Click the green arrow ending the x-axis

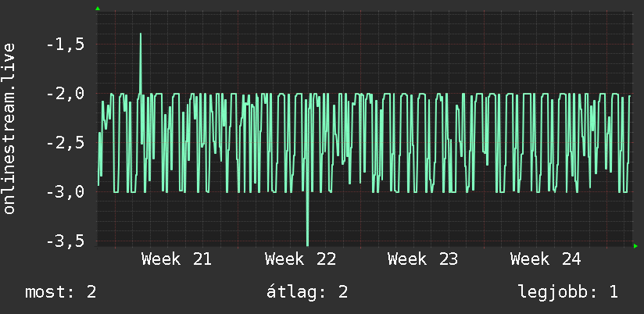point(635,246)
